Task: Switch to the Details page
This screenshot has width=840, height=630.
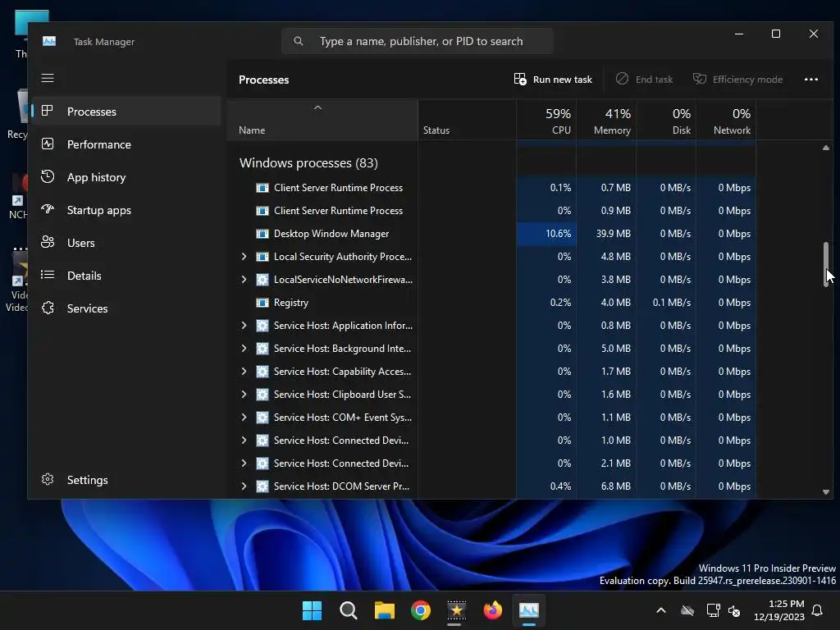Action: coord(126,276)
